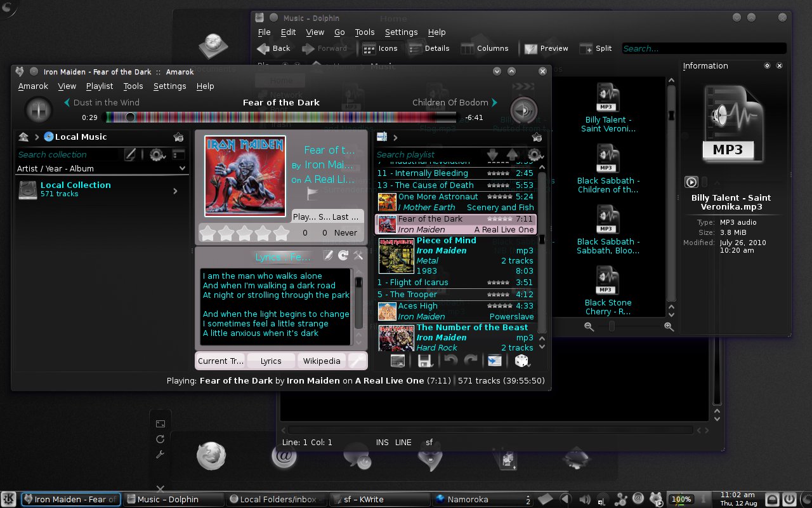Screen dimensions: 812x508
Task: Open collection sort options gear dropdown
Action: coord(157,154)
